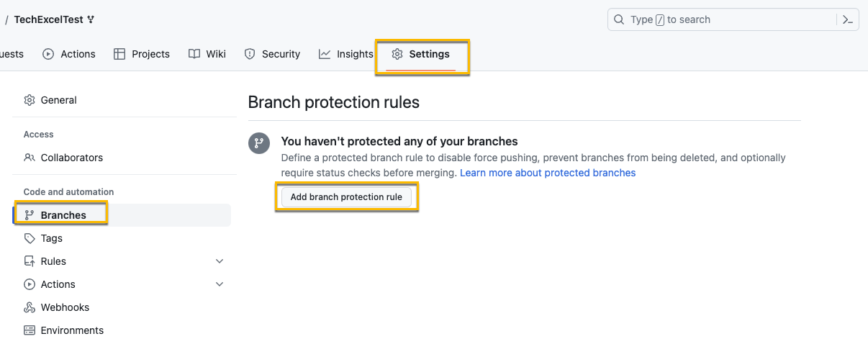Open the Actions tab

70,54
